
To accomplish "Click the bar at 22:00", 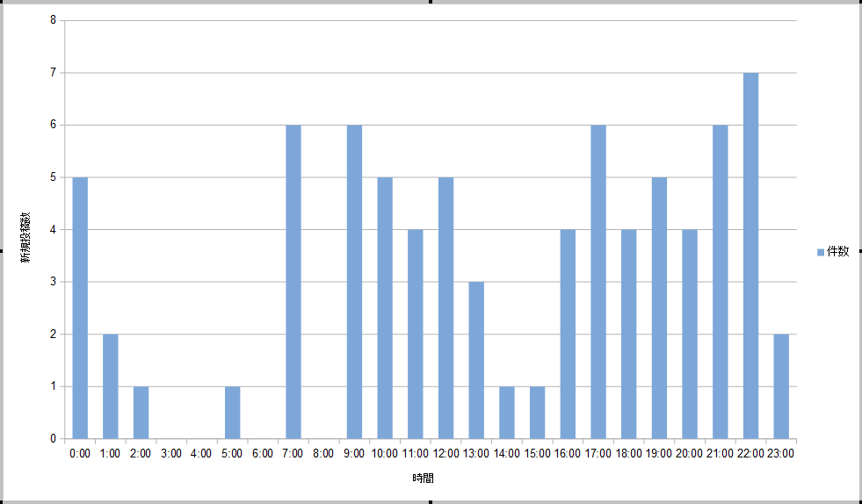I will (750, 256).
